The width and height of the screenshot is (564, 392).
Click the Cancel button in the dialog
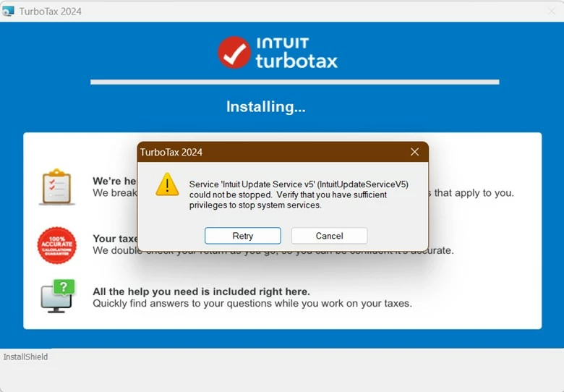click(329, 236)
